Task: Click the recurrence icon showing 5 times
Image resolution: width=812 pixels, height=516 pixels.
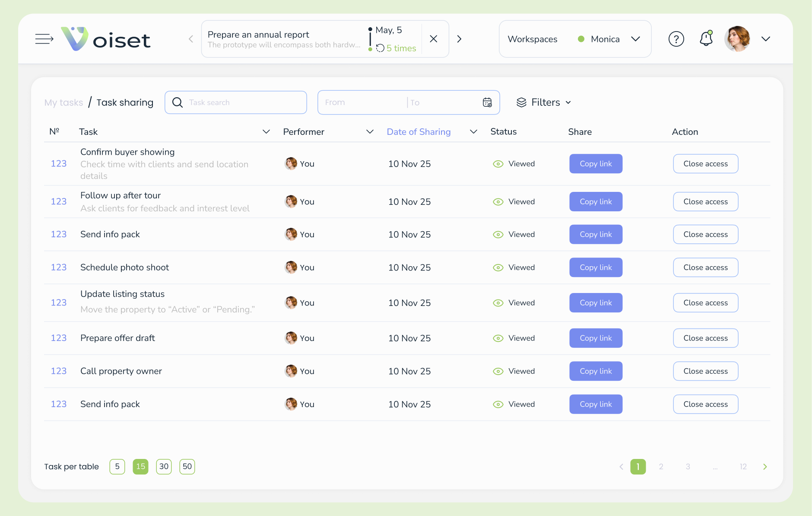Action: point(380,48)
